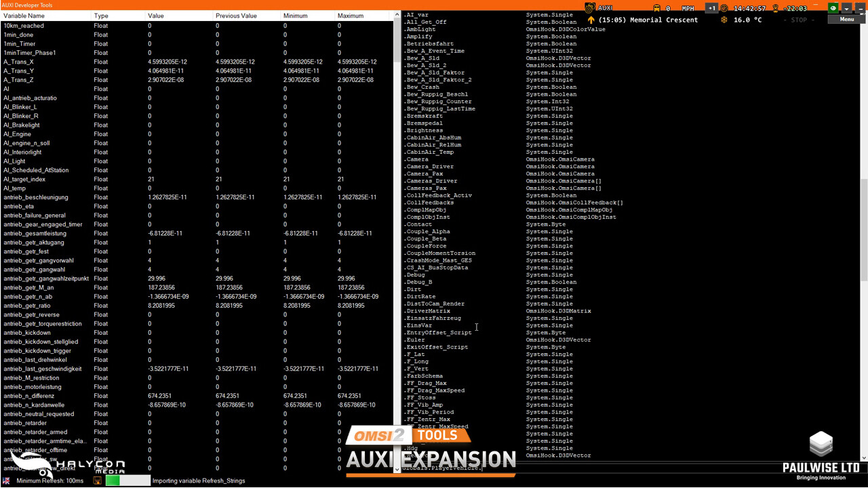Open the dropdown chevron beside the eye button
The height and width of the screenshot is (488, 868).
point(847,9)
